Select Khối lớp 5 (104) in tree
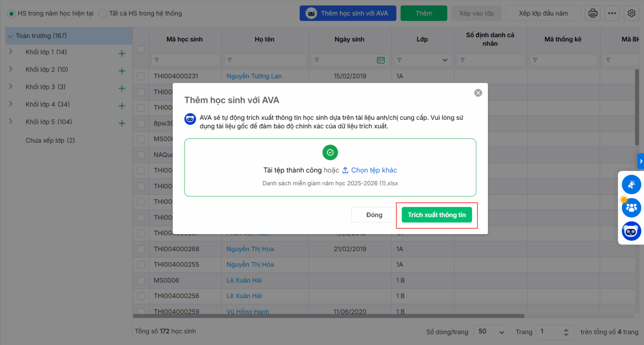The image size is (644, 345). tap(49, 122)
